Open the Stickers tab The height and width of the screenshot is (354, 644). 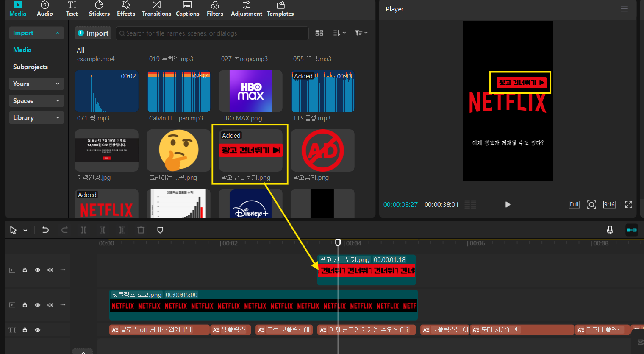[99, 9]
